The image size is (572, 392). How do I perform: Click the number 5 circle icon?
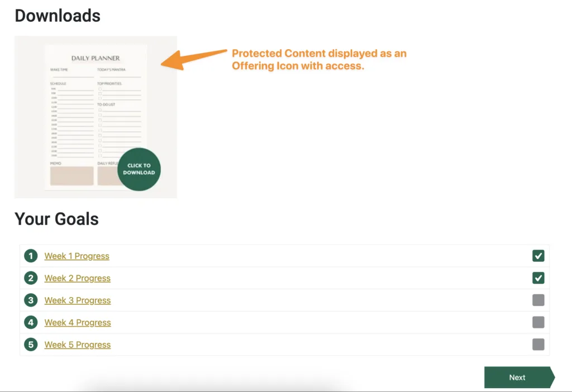click(31, 345)
